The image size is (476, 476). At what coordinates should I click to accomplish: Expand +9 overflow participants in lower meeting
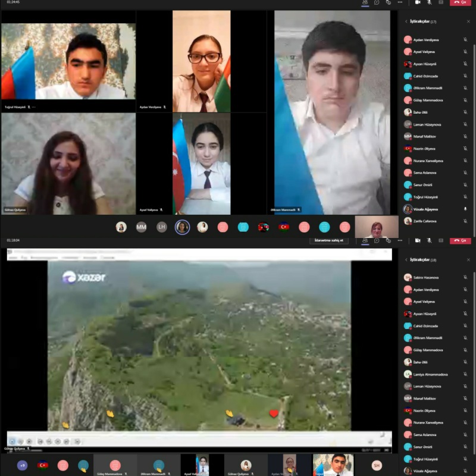(x=22, y=465)
